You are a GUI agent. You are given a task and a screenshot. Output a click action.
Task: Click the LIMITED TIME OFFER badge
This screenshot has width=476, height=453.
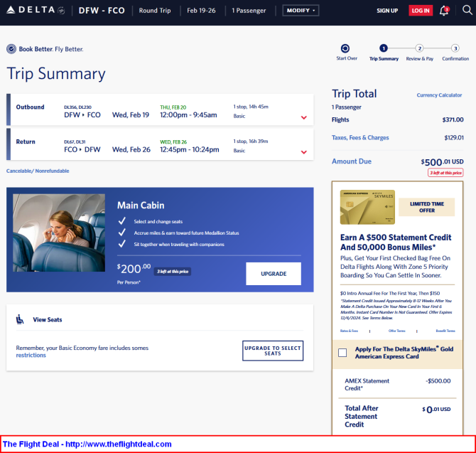pyautogui.click(x=426, y=207)
